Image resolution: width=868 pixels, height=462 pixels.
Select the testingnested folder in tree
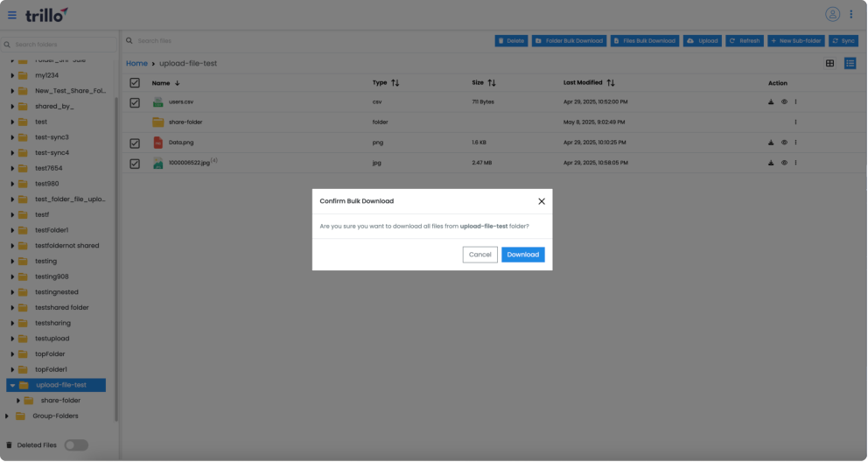[x=57, y=292]
